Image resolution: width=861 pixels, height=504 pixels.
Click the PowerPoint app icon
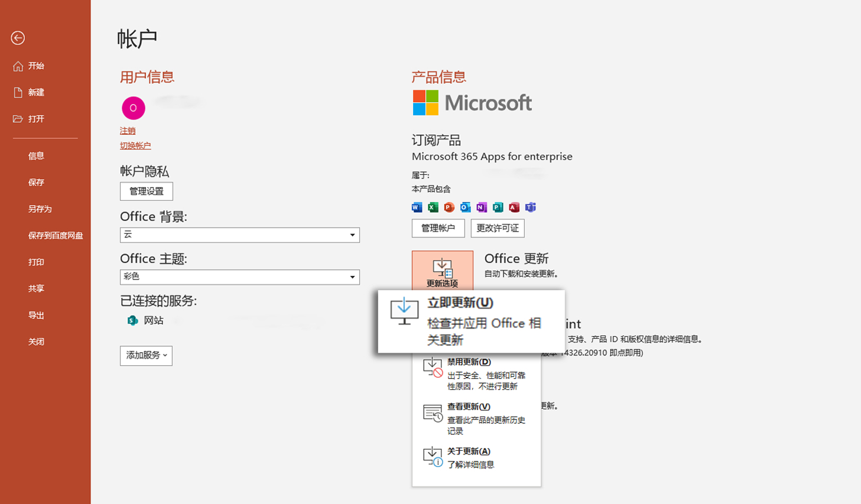pyautogui.click(x=449, y=207)
